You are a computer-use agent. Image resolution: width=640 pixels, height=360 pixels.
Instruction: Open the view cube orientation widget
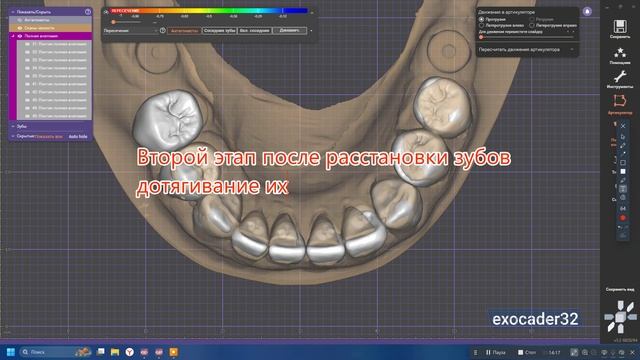pyautogui.click(x=620, y=317)
